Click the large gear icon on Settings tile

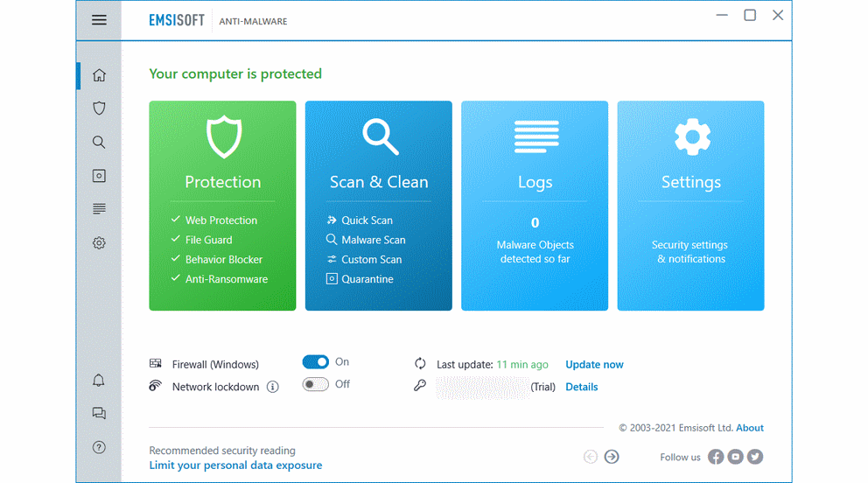(x=692, y=136)
